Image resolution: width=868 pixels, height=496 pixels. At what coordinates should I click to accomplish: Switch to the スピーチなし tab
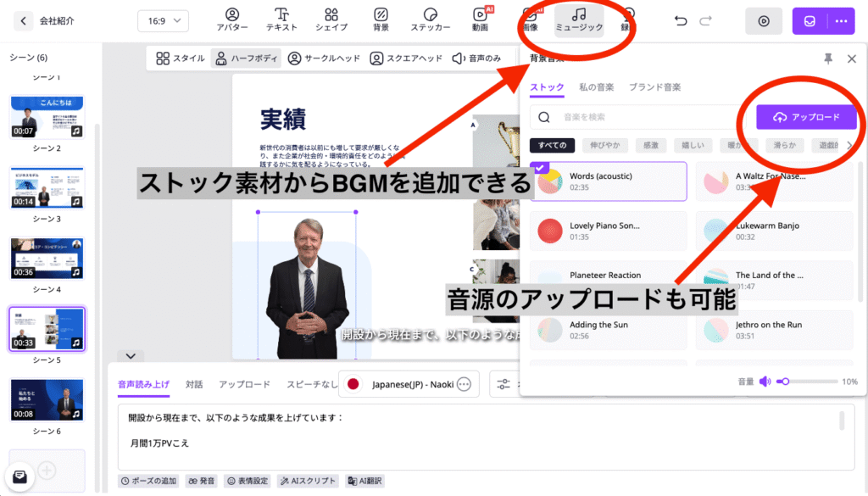point(312,384)
